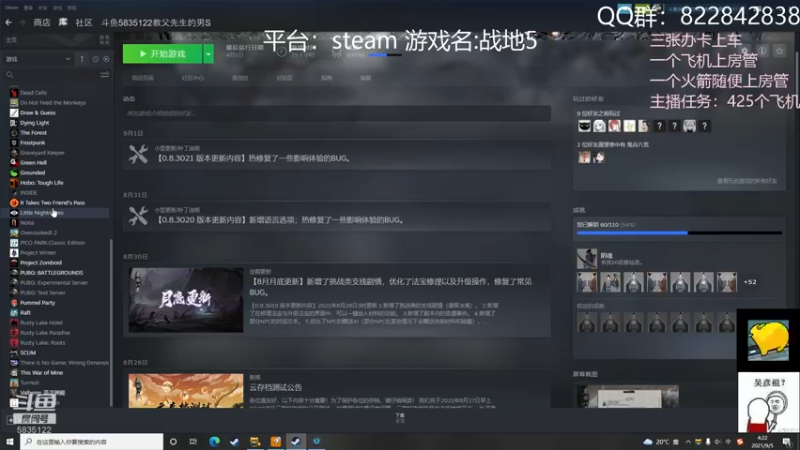This screenshot has width=800, height=450.
Task: Toggle the ready-to-play filter icon
Action: (x=106, y=59)
